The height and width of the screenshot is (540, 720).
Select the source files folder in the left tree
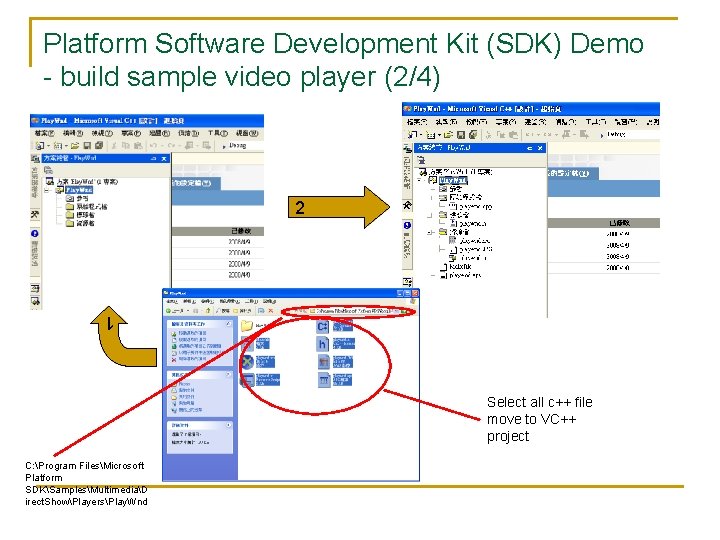coord(86,207)
